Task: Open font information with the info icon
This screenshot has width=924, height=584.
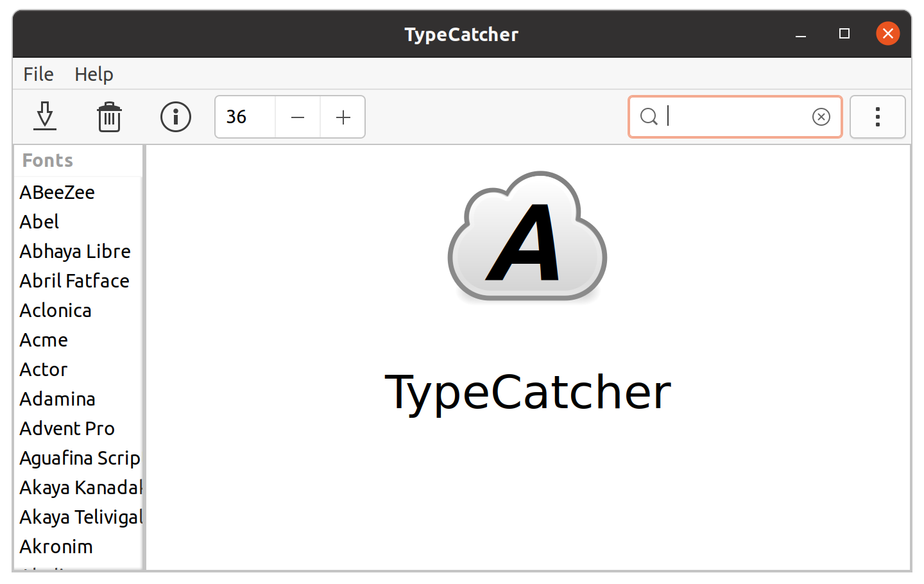Action: click(176, 117)
